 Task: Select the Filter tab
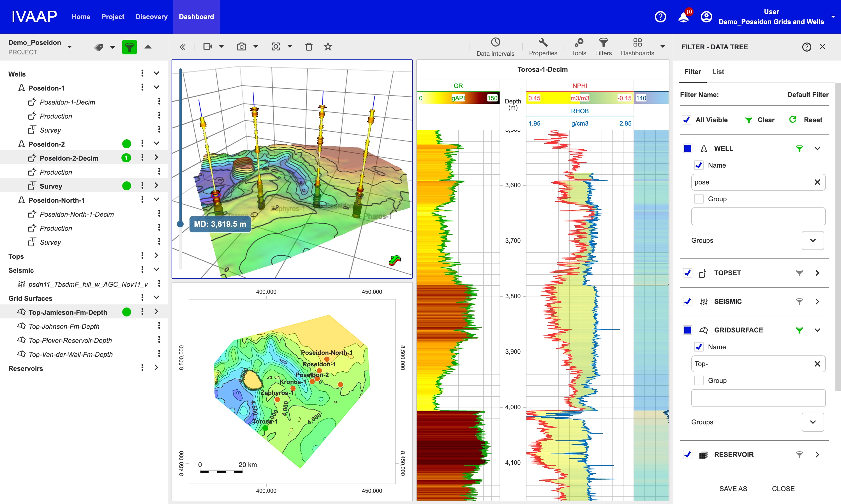(x=693, y=72)
